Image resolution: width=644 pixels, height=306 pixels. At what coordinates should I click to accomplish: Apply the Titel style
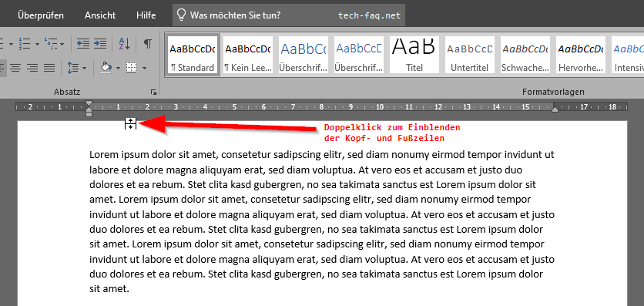coord(414,55)
